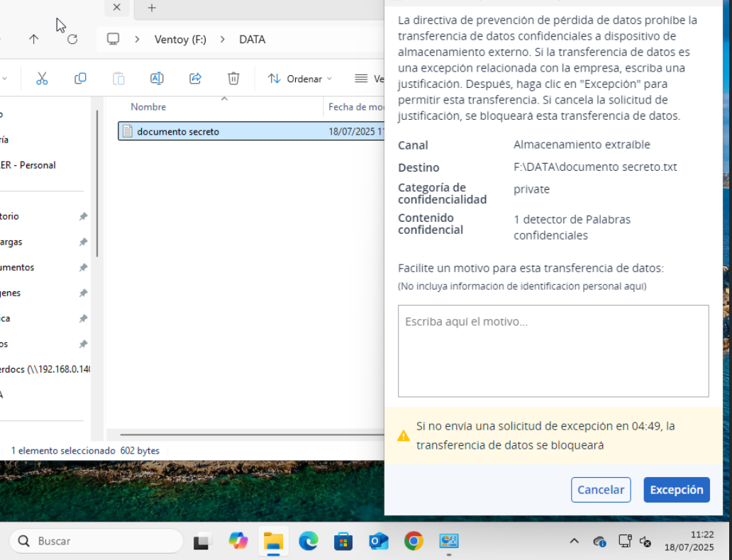The width and height of the screenshot is (732, 560).
Task: Click the Excepción button
Action: click(x=677, y=490)
